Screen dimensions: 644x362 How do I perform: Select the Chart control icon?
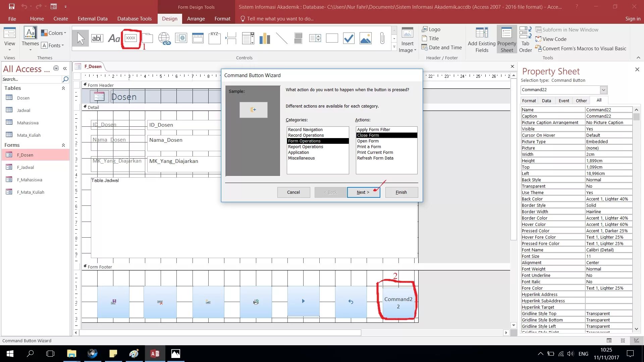(265, 39)
